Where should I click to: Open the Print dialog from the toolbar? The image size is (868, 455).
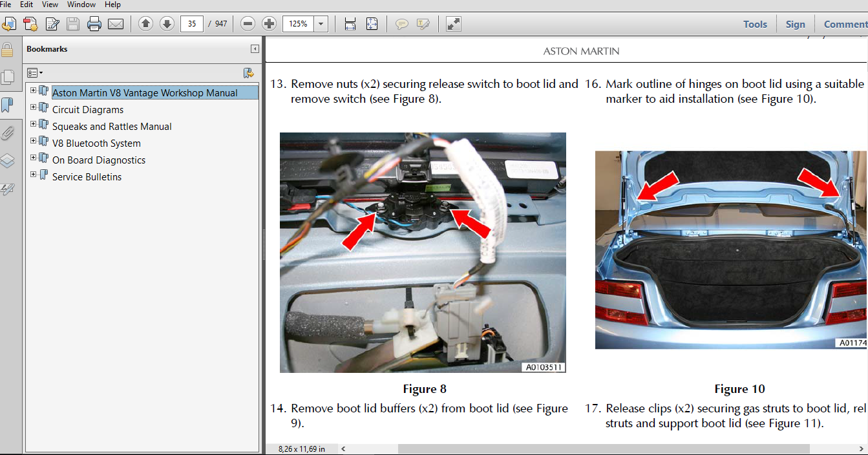94,24
